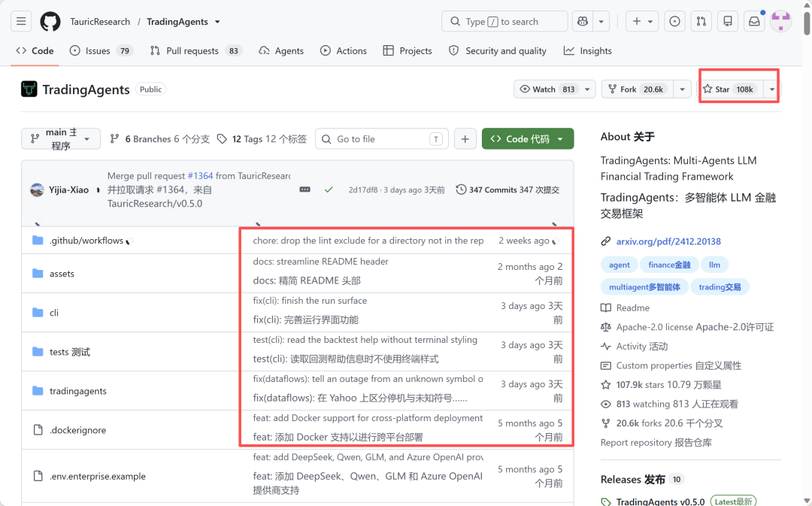Open 'feat: add Docker support' commit message
This screenshot has height=506, width=812.
[368, 418]
